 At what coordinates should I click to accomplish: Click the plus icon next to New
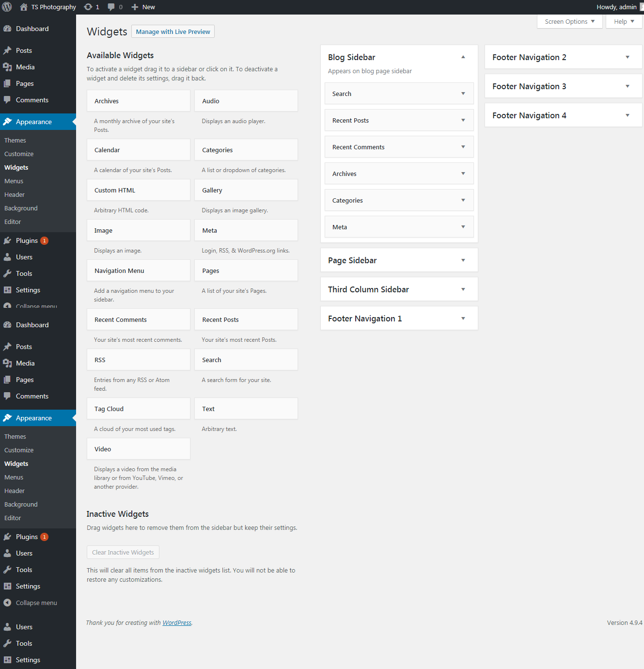135,7
